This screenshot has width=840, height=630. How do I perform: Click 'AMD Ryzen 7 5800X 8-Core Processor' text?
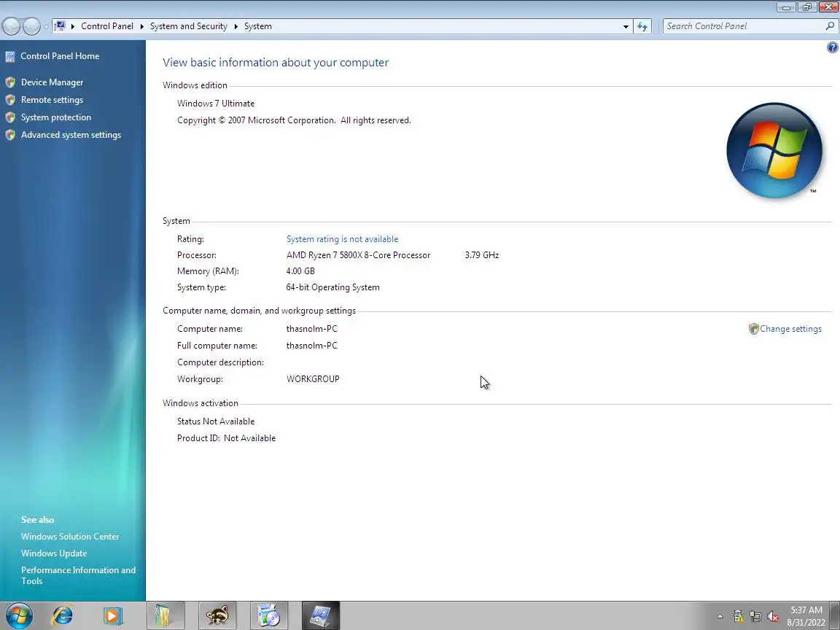359,255
